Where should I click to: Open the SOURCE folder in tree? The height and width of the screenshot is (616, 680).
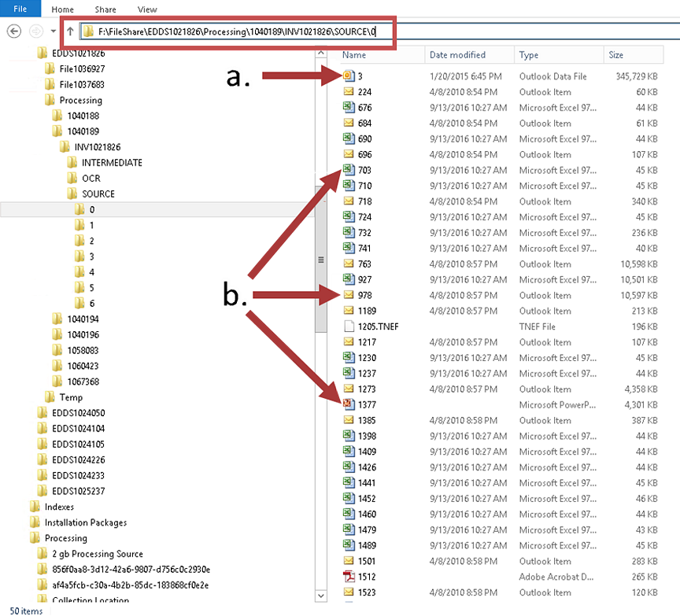coord(98,194)
